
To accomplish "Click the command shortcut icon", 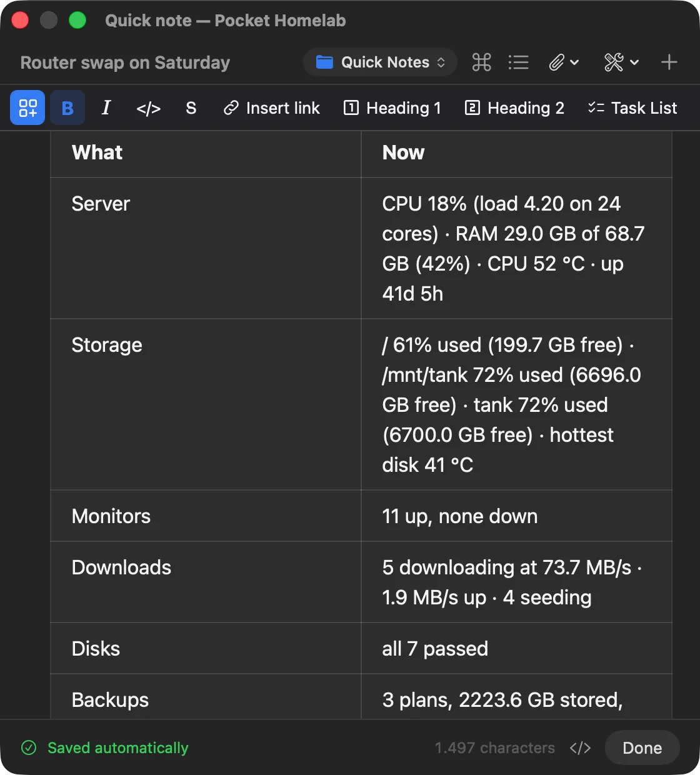I will pos(481,62).
